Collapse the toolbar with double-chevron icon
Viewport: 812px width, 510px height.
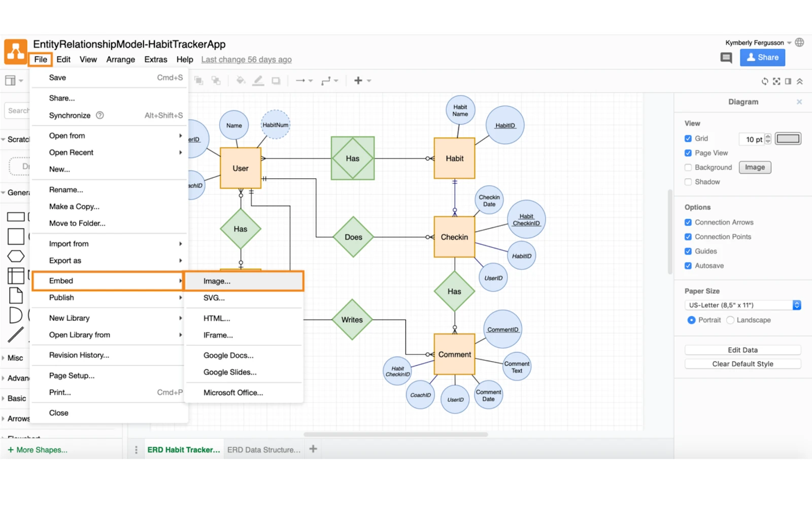pos(800,81)
